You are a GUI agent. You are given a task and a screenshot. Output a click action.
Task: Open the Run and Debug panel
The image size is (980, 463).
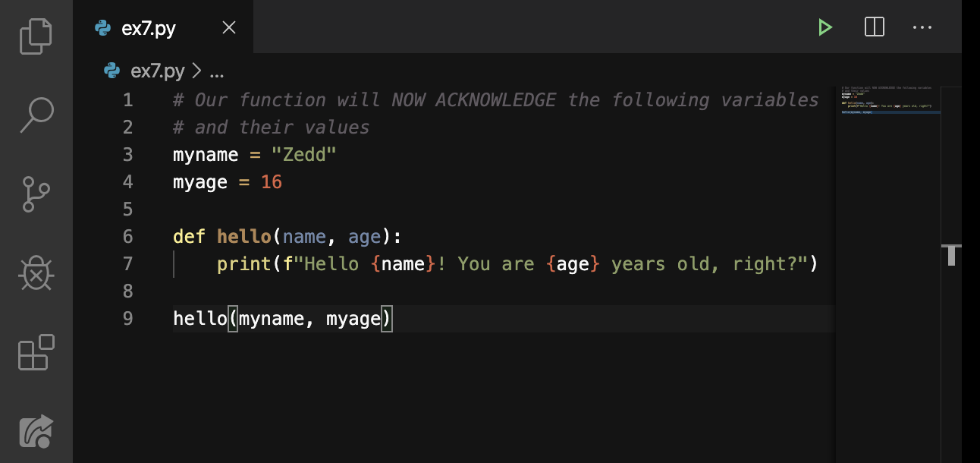pyautogui.click(x=36, y=273)
